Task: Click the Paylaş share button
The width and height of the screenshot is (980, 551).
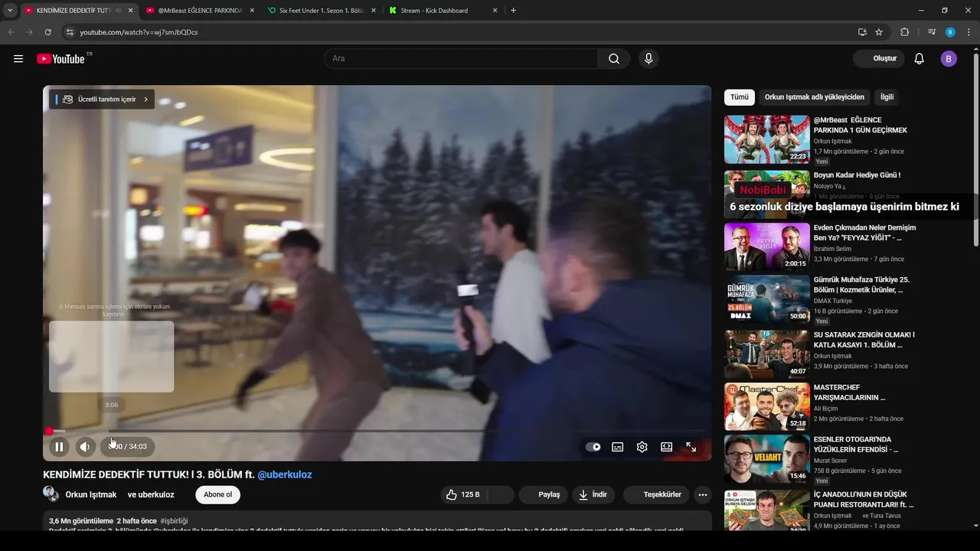Action: [543, 494]
